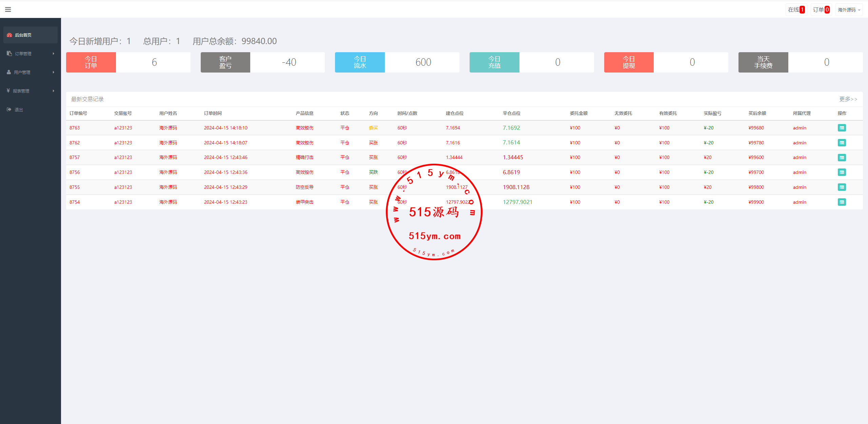868x424 pixels.
Task: Open detail icon for order 8754
Action: pyautogui.click(x=842, y=202)
